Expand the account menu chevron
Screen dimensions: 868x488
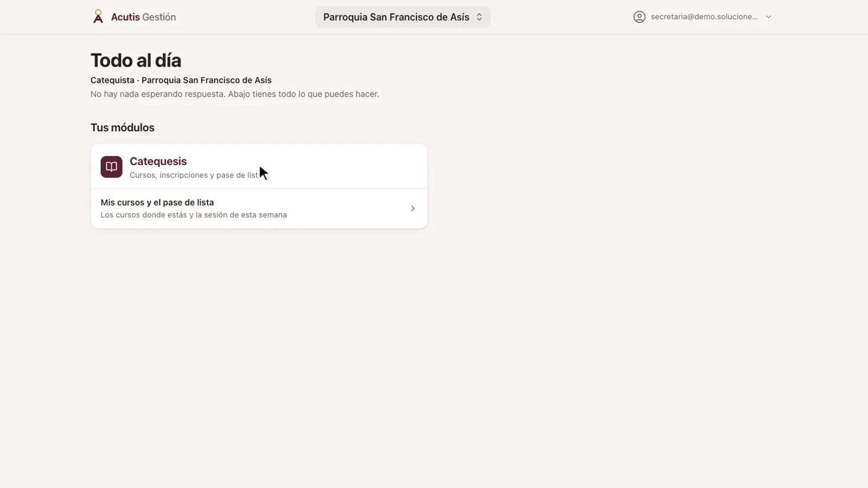(x=768, y=17)
